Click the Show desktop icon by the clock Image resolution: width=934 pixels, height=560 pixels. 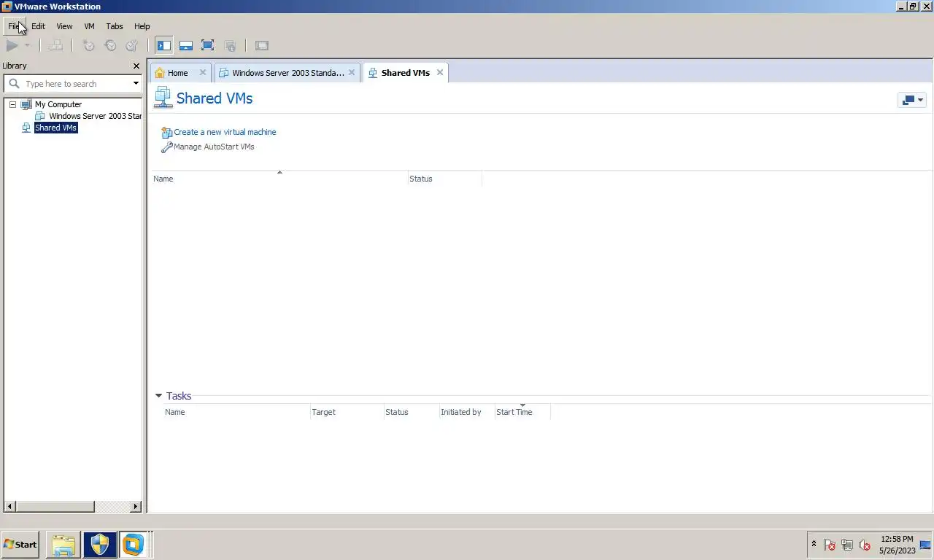[x=926, y=545]
